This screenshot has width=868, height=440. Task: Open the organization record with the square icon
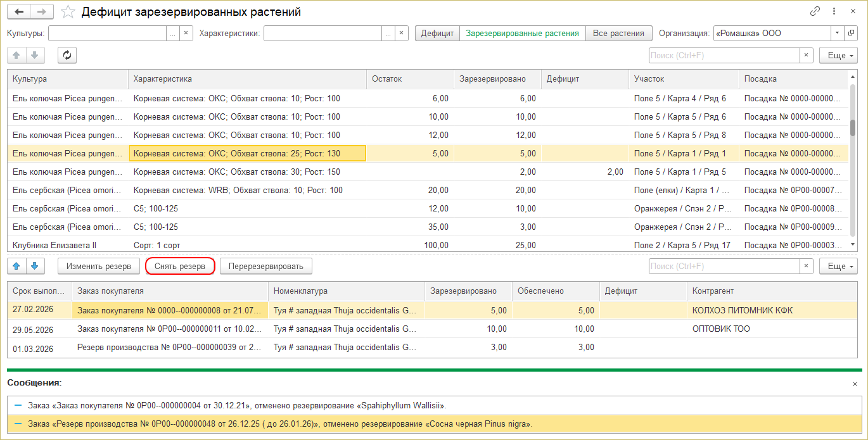(x=851, y=34)
